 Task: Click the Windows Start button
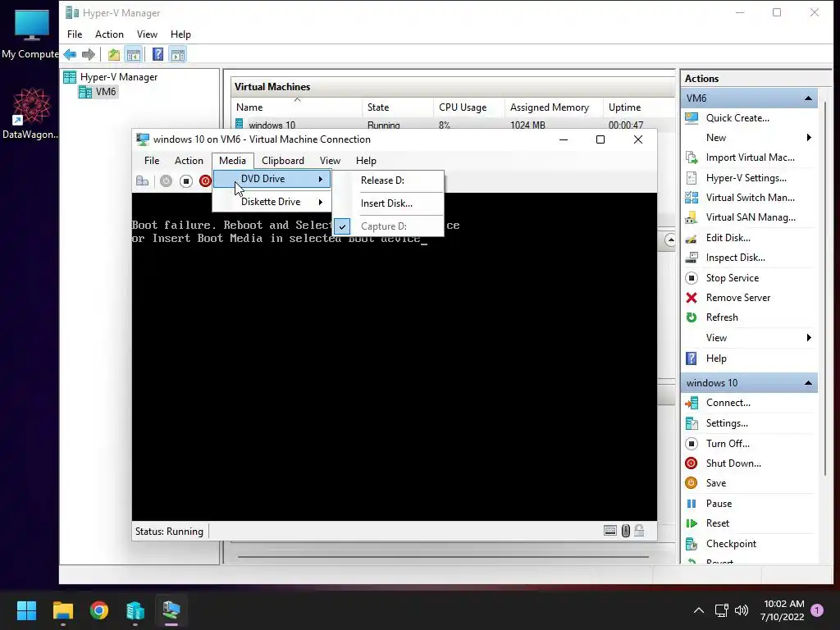[26, 610]
